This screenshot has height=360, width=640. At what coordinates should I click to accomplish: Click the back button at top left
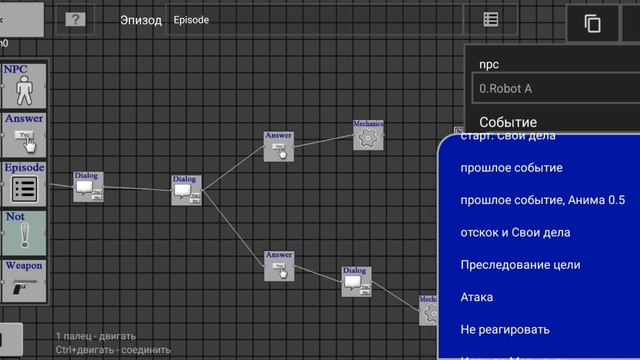point(21,20)
